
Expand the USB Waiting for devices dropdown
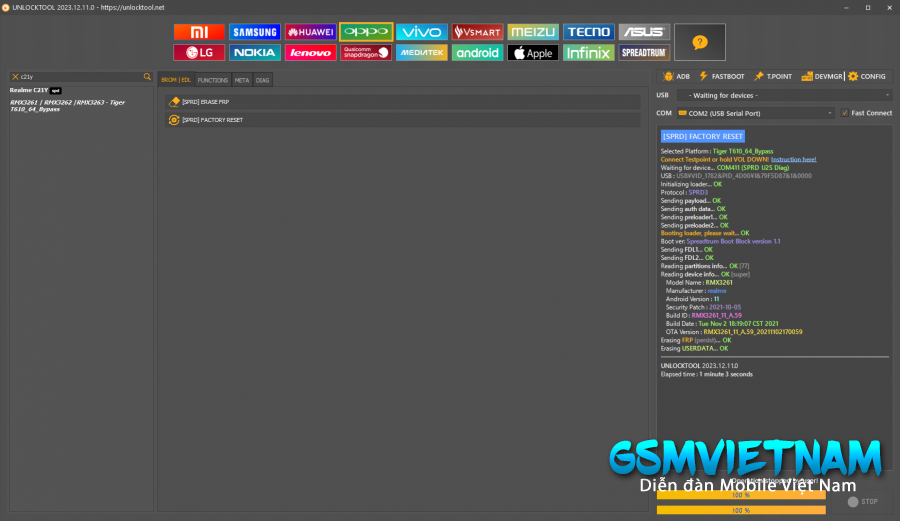(784, 95)
